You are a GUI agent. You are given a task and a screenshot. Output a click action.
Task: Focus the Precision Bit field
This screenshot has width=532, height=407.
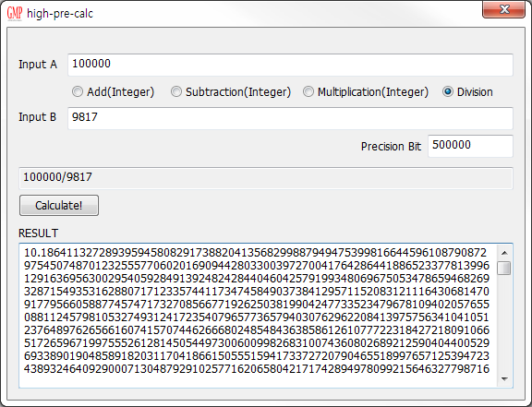[x=470, y=146]
